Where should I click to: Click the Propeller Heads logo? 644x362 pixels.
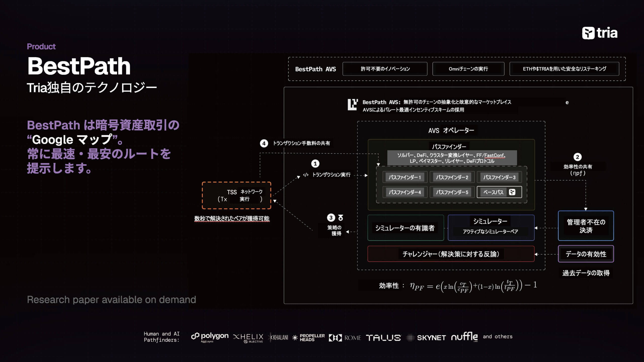309,338
